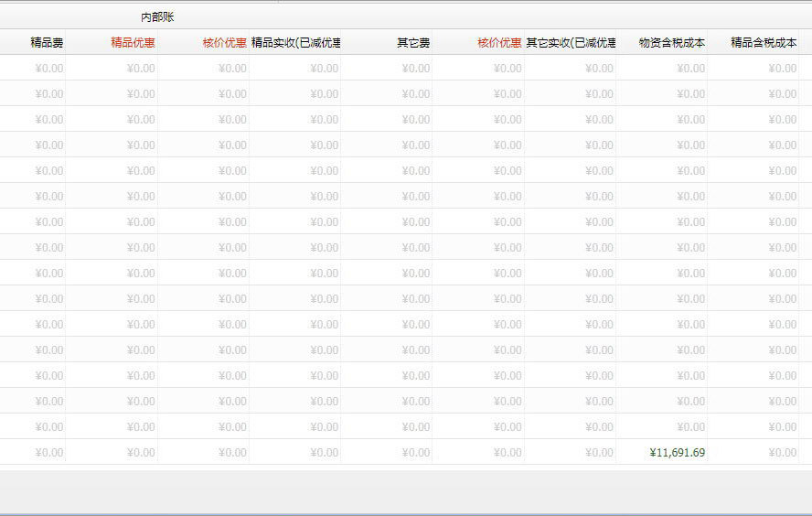
Task: Click 核价优惠 header right of 其它费
Action: (499, 42)
